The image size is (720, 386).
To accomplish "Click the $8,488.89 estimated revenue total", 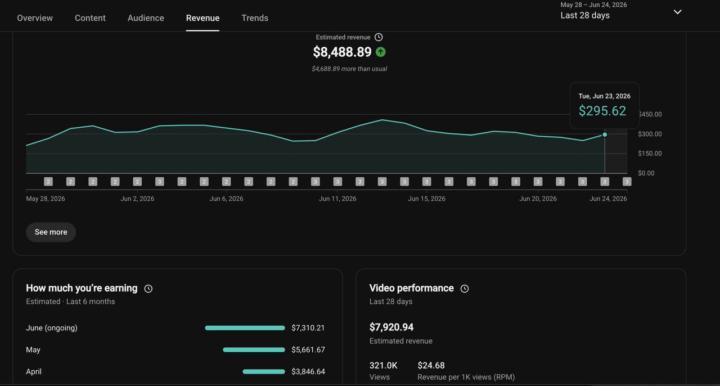I will (342, 52).
